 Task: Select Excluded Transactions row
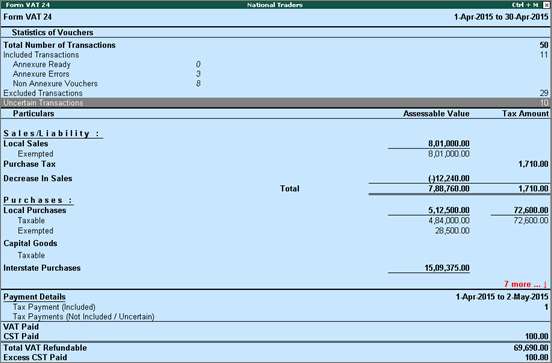[x=276, y=93]
